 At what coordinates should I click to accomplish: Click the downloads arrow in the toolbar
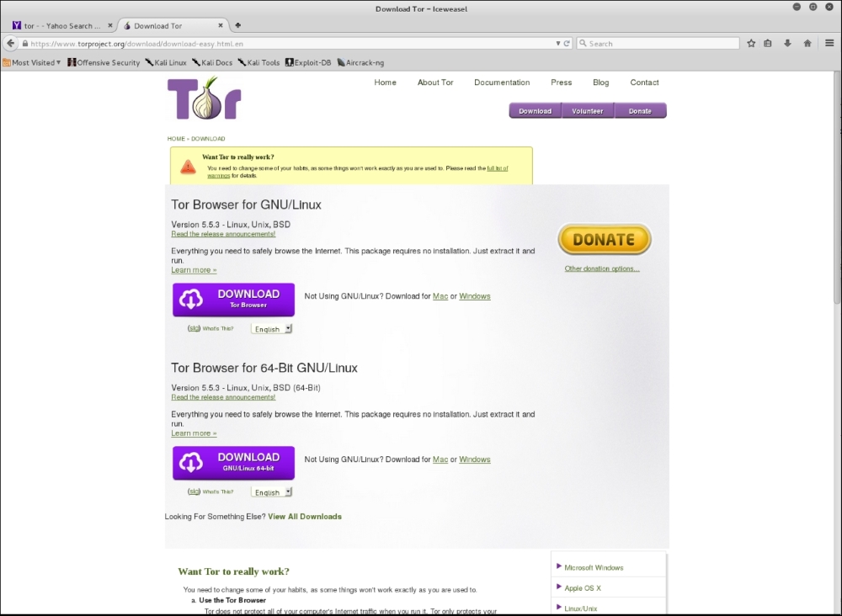[786, 42]
